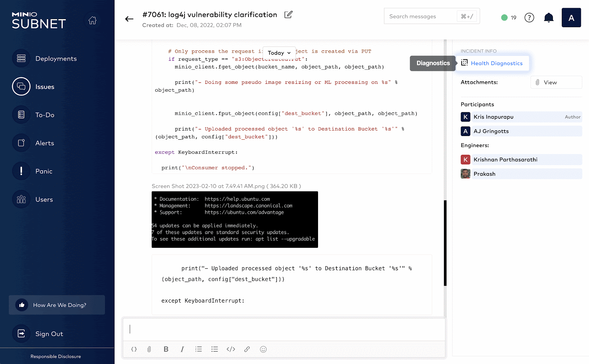The image size is (589, 364).
Task: Click inside the message input field
Action: pos(283,329)
